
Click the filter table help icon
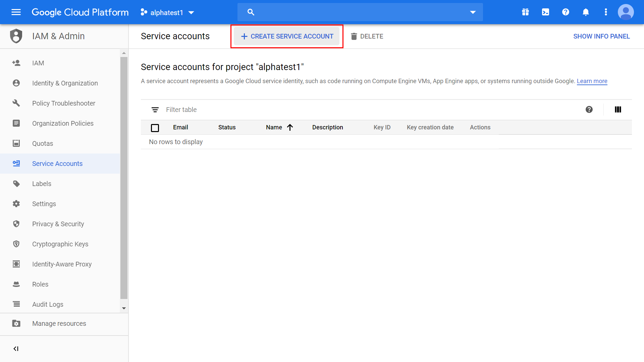(x=589, y=110)
